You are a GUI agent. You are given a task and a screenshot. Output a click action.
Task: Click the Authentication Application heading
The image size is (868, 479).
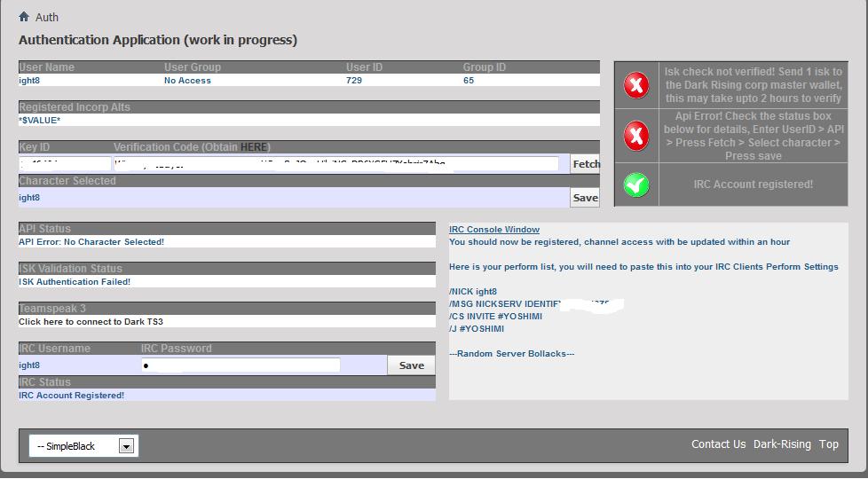click(x=158, y=40)
